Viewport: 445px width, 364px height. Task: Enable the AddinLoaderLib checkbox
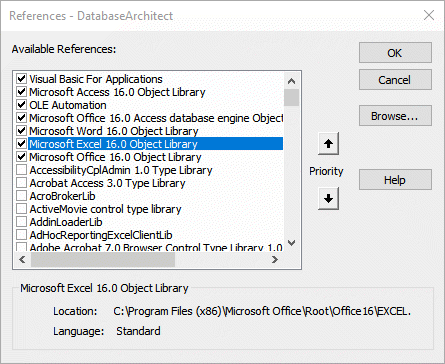pyautogui.click(x=22, y=222)
